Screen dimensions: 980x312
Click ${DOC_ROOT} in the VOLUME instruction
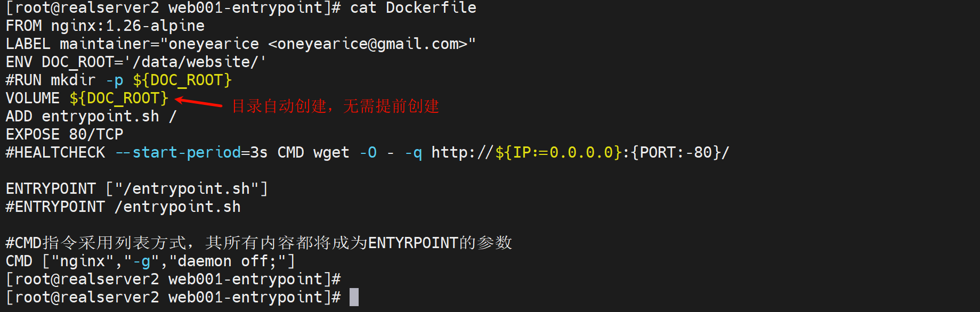[x=119, y=98]
